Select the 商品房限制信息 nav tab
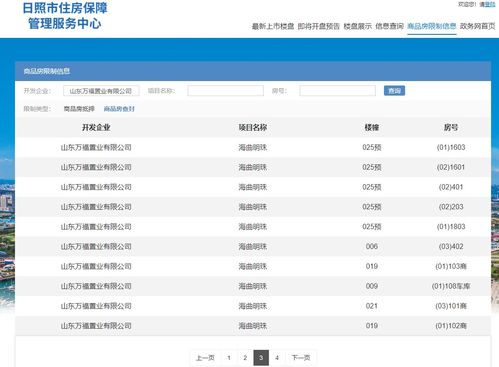The width and height of the screenshot is (499, 367). pos(432,26)
